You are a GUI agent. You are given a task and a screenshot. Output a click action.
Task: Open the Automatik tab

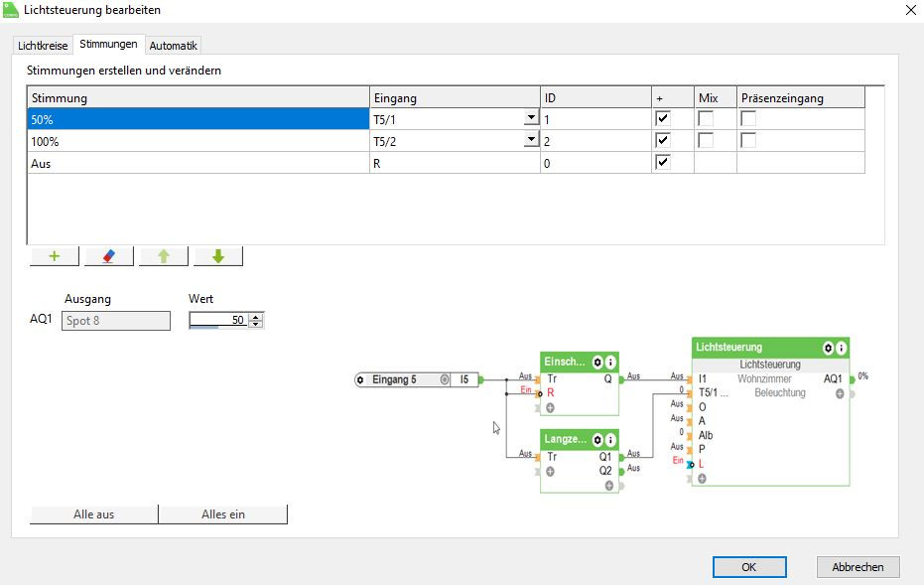coord(173,46)
